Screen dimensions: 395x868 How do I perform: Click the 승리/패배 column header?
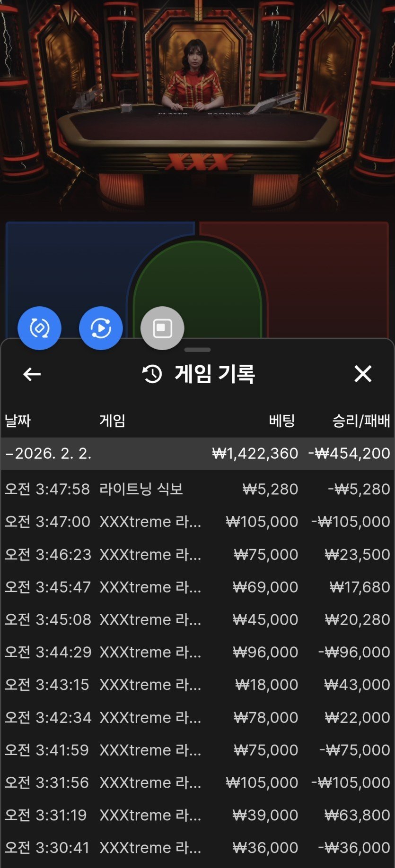point(361,421)
